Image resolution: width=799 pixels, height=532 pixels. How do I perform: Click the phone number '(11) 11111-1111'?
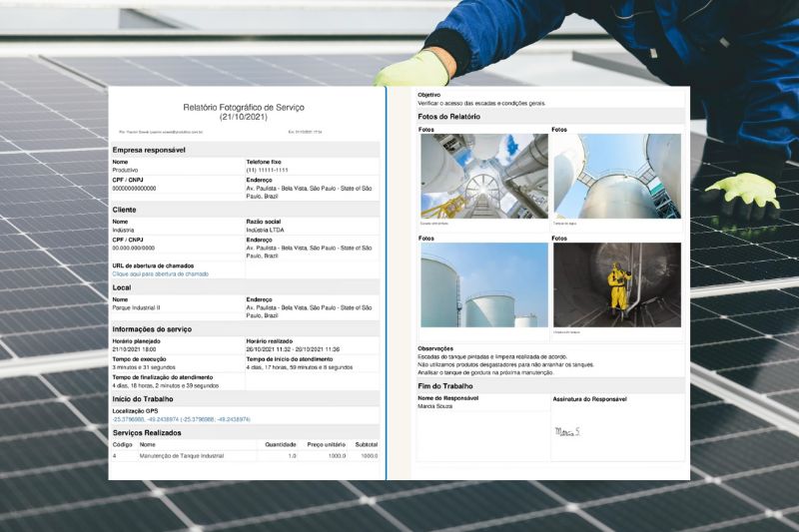(x=267, y=170)
